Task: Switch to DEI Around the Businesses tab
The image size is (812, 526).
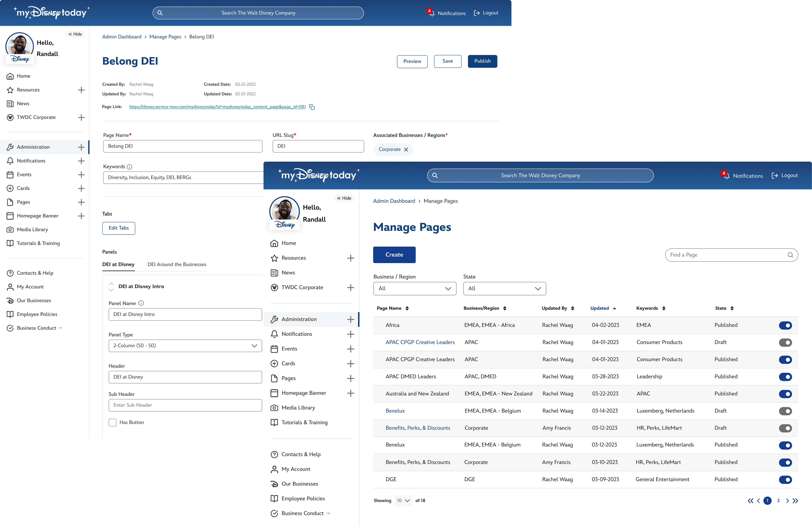Action: [177, 265]
